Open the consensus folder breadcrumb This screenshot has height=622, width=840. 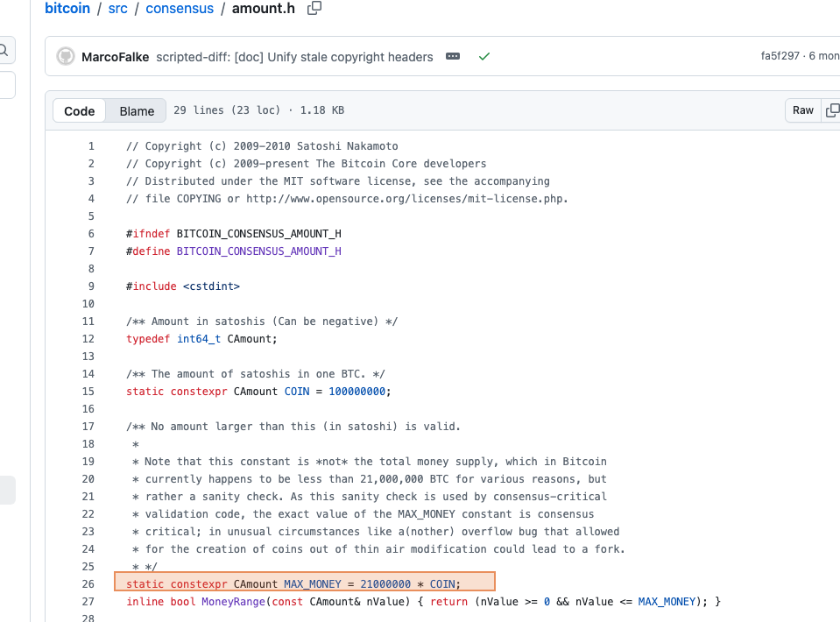click(x=180, y=9)
